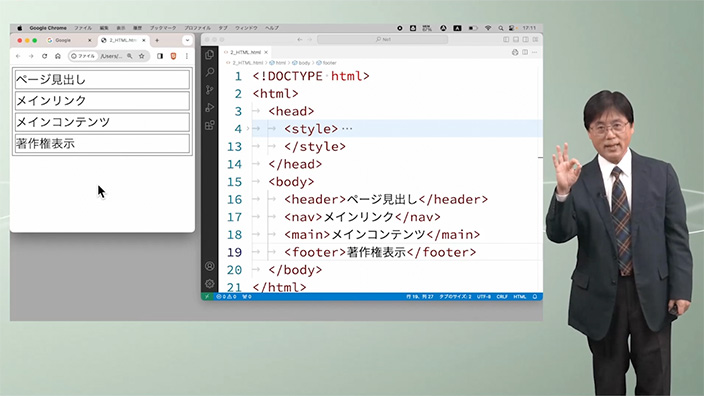The image size is (704, 396).
Task: Open the Manage gear in VS Code activity bar
Action: pyautogui.click(x=209, y=283)
